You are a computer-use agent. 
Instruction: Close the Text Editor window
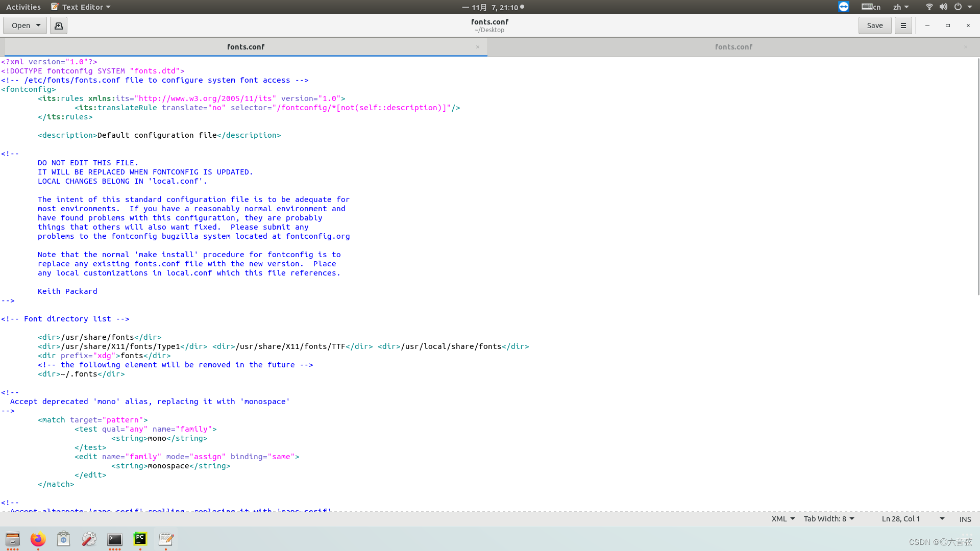[x=968, y=26]
